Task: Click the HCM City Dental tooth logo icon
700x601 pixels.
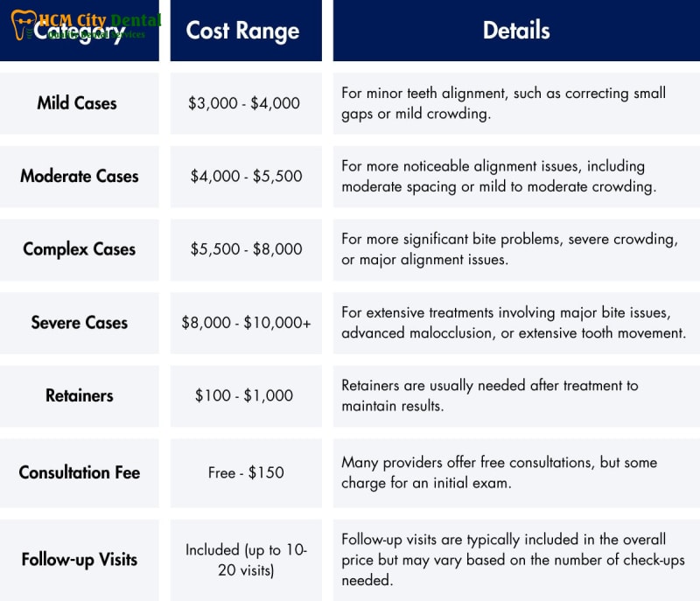Action: 24,25
